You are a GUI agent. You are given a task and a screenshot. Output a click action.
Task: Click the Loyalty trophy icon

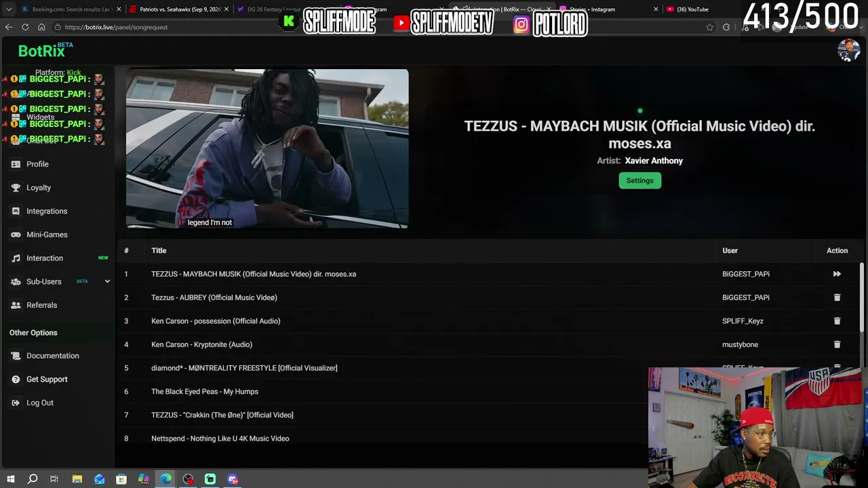coord(16,188)
